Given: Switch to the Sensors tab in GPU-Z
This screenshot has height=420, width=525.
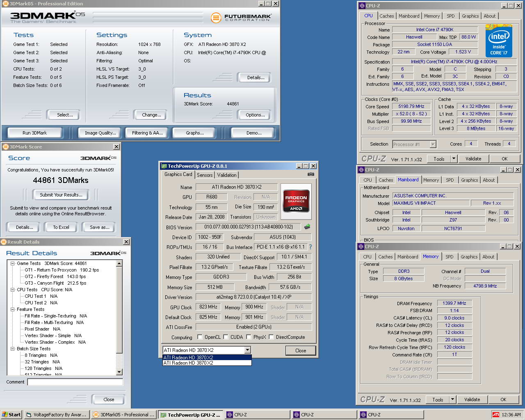Looking at the screenshot, I should pos(205,175).
